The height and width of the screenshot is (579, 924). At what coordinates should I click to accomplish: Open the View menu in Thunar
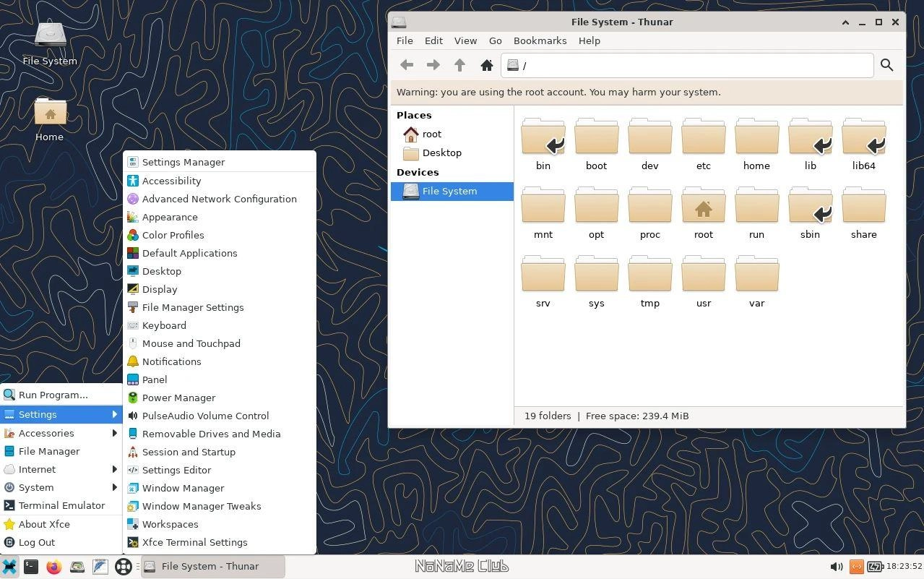click(x=465, y=40)
